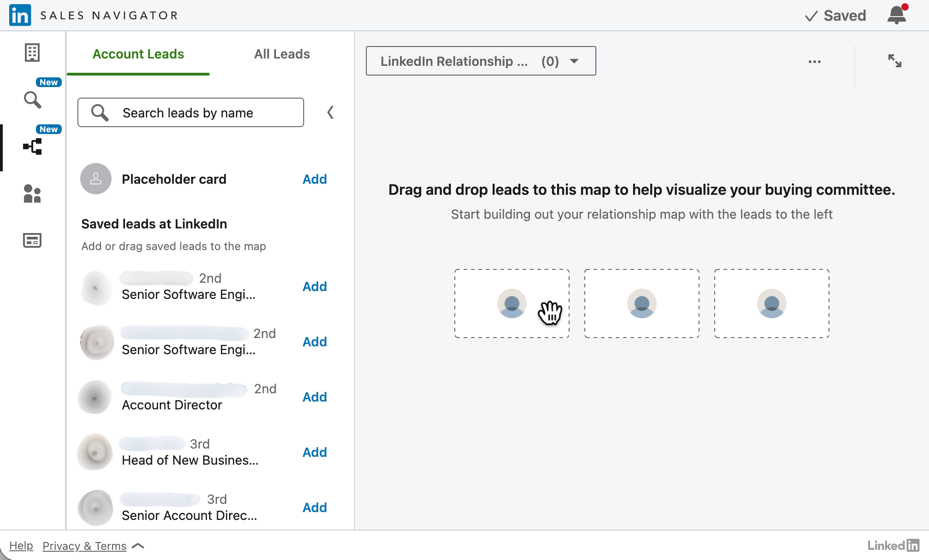Screen dimensions: 929x560
Task: Switch to the All Leads tab
Action: [x=282, y=54]
